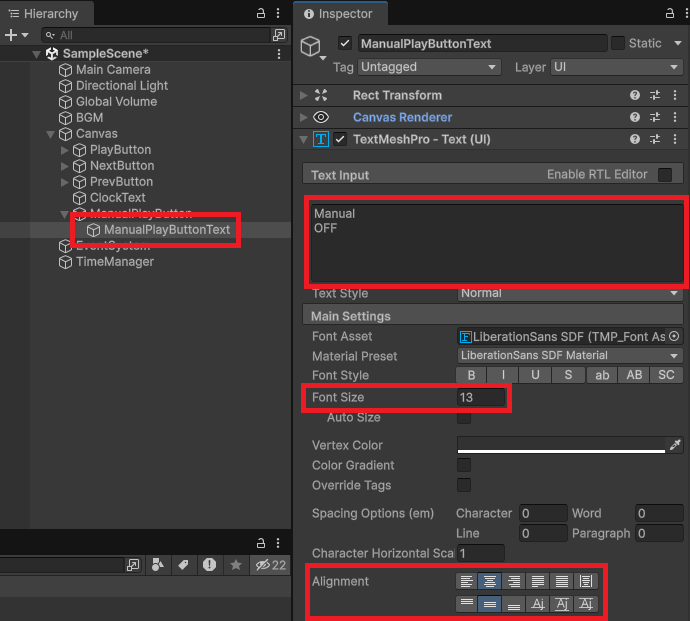Expand the Rect Transform component
Screen dimensions: 690x621
(304, 96)
